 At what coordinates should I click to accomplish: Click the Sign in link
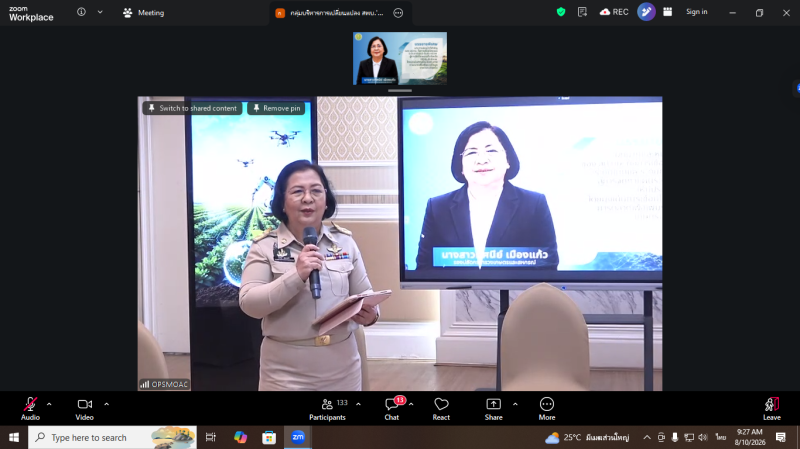pyautogui.click(x=696, y=12)
